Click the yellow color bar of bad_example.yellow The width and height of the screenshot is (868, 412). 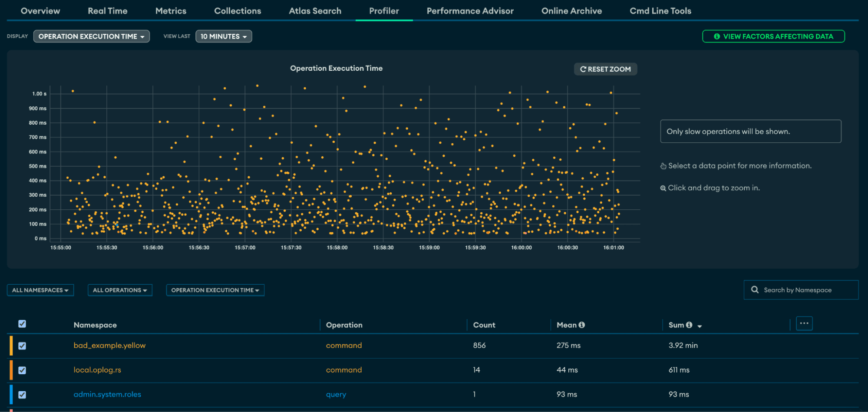(x=11, y=346)
